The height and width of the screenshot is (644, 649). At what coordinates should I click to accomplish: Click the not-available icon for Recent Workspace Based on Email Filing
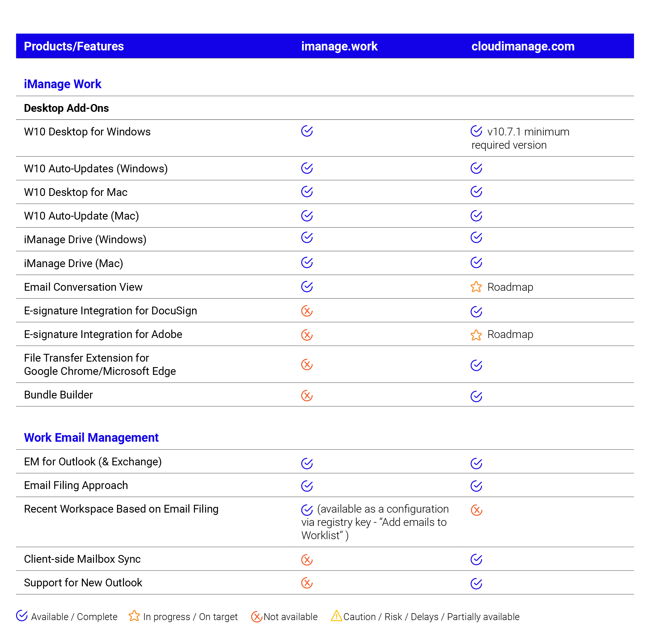pyautogui.click(x=476, y=510)
